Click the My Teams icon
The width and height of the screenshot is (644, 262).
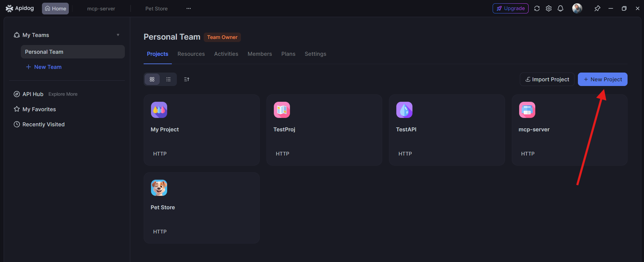(x=17, y=35)
